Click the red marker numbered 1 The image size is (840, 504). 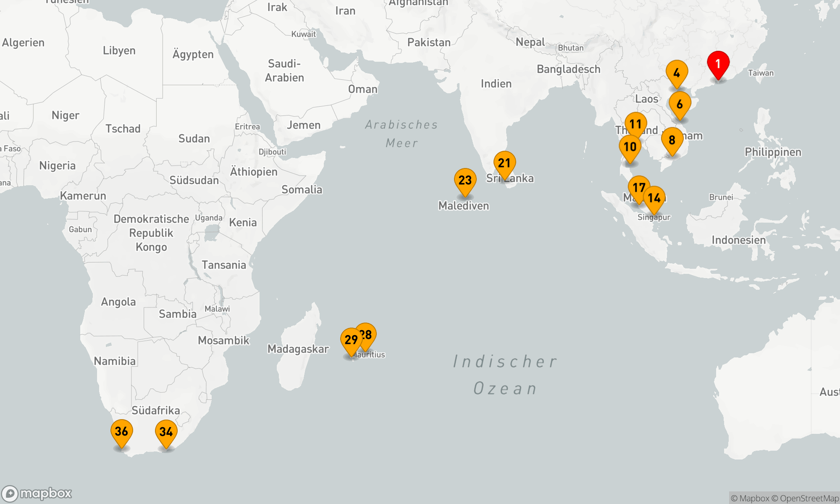(718, 63)
